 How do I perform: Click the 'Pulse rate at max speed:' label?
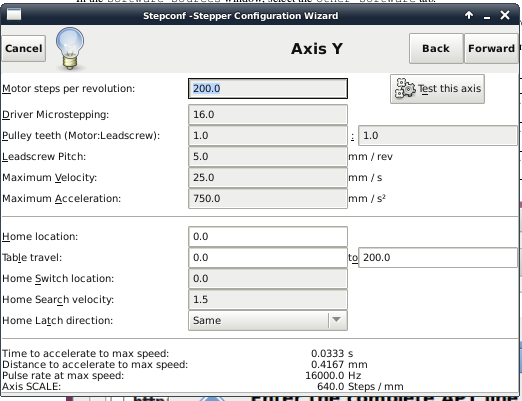click(63, 376)
